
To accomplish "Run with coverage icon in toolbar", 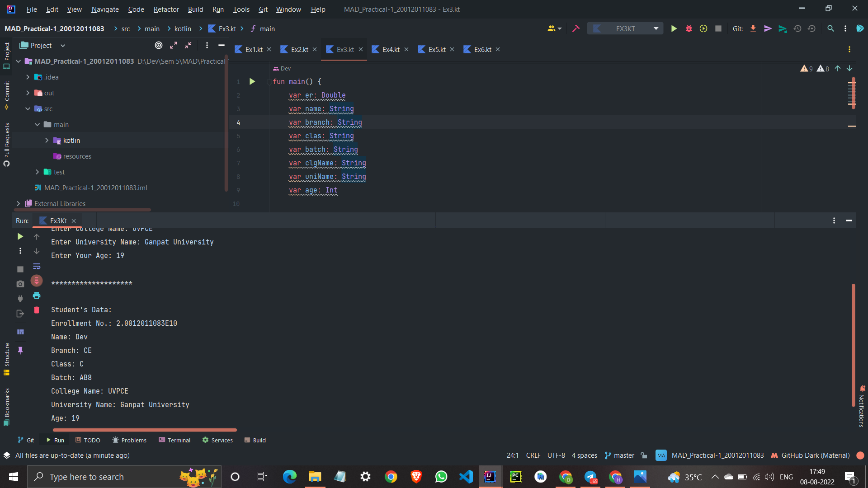I will click(x=703, y=28).
